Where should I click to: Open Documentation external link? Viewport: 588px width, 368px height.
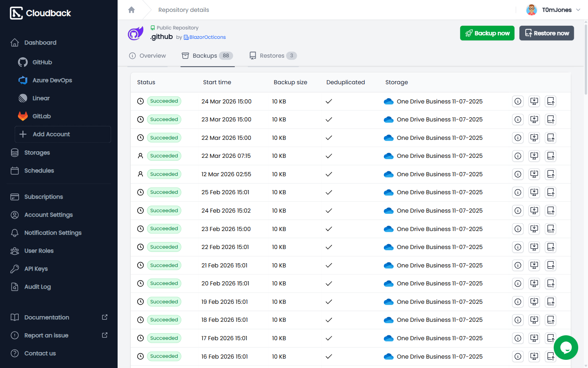click(x=58, y=317)
